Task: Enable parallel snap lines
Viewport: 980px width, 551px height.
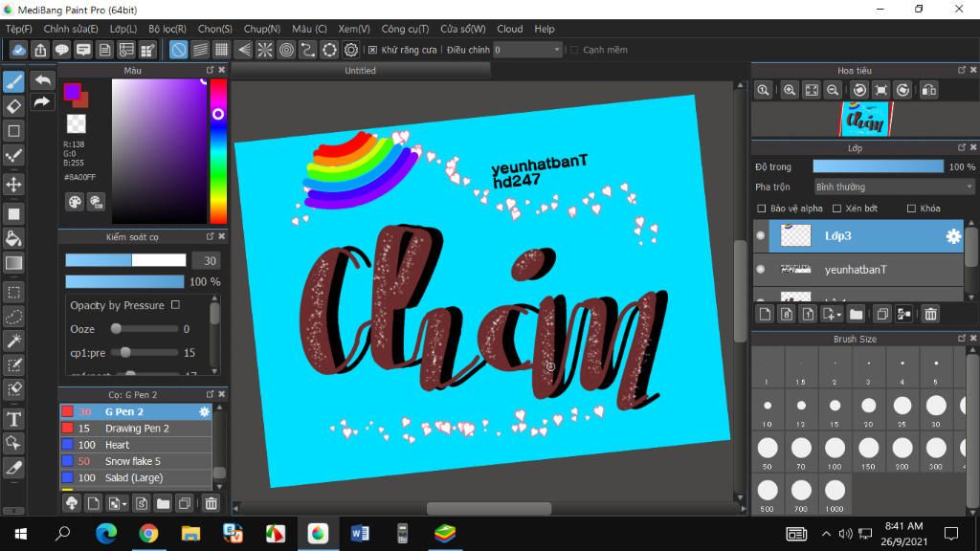Action: pos(200,50)
